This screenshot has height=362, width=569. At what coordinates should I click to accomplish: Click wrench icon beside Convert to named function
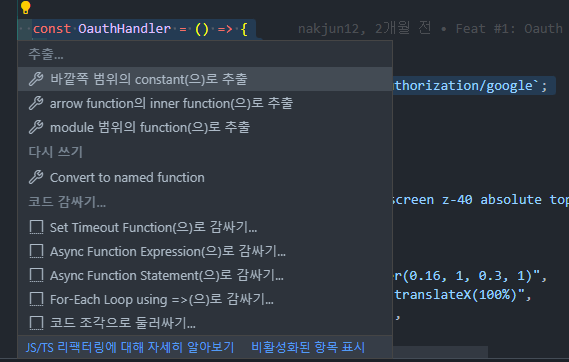(x=36, y=177)
